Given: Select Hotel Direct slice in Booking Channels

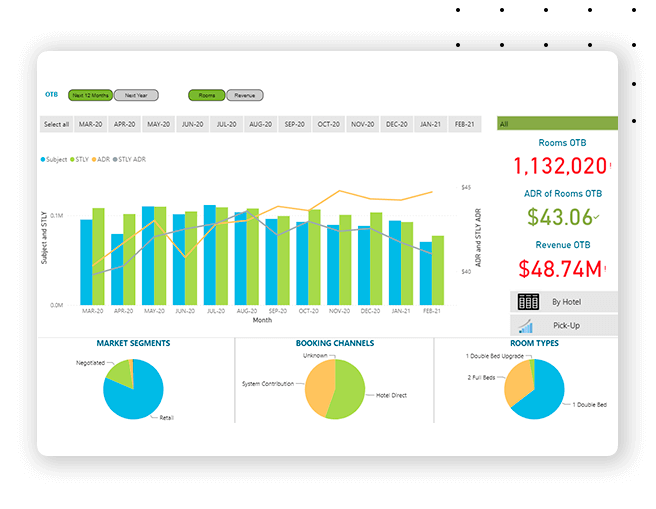Looking at the screenshot, I should 349,389.
